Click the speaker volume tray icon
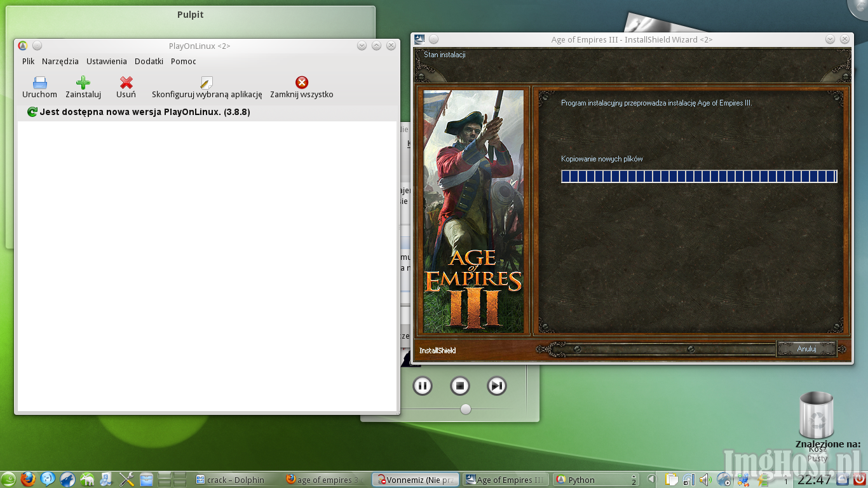The image size is (868, 488). (705, 480)
